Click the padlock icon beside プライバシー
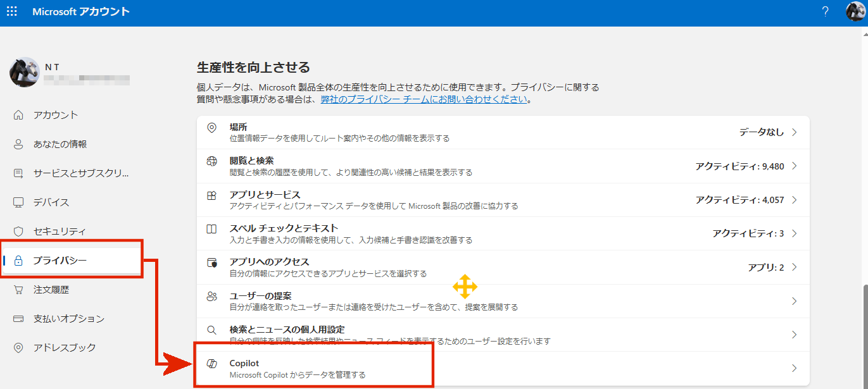Screen dimensions: 868x389 click(18, 261)
